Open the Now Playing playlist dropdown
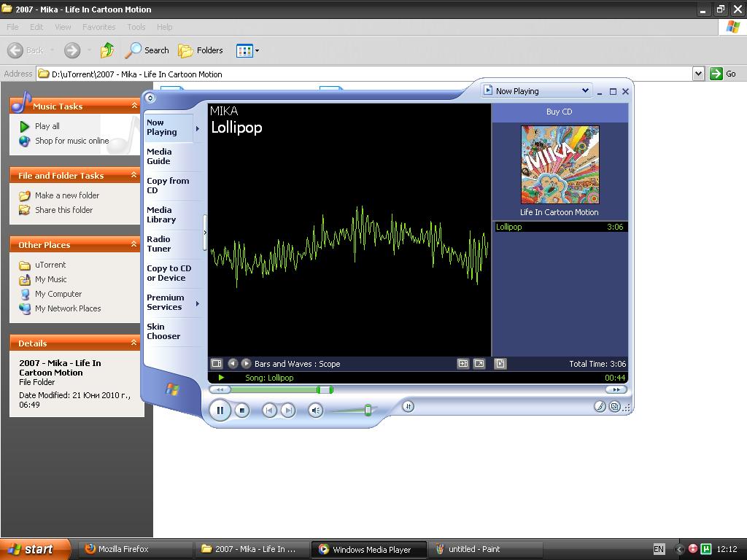 coord(584,90)
